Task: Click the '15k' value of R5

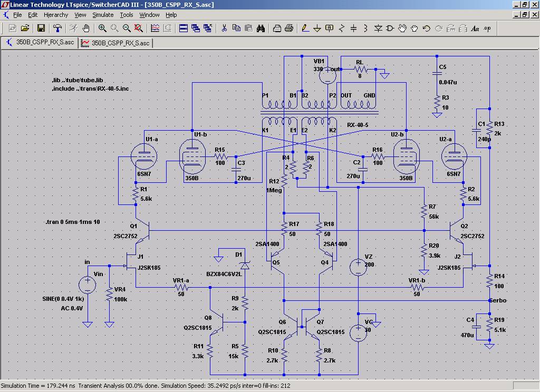Action: [x=233, y=356]
